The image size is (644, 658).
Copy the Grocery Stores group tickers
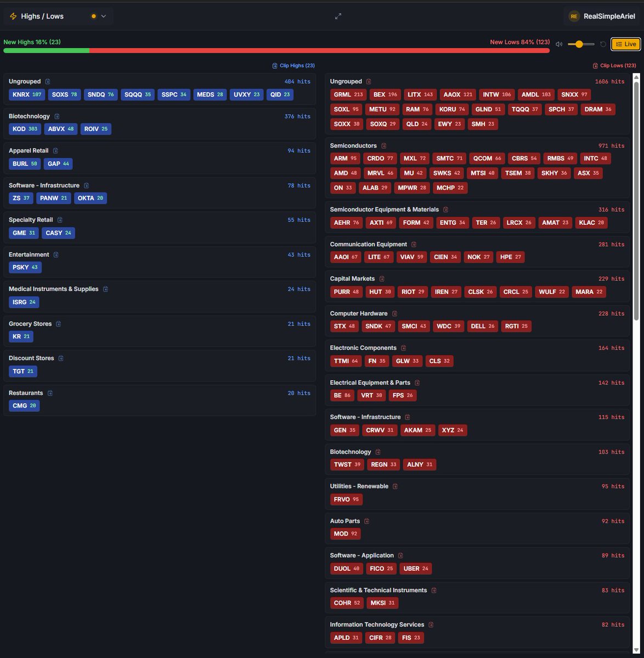click(x=58, y=324)
